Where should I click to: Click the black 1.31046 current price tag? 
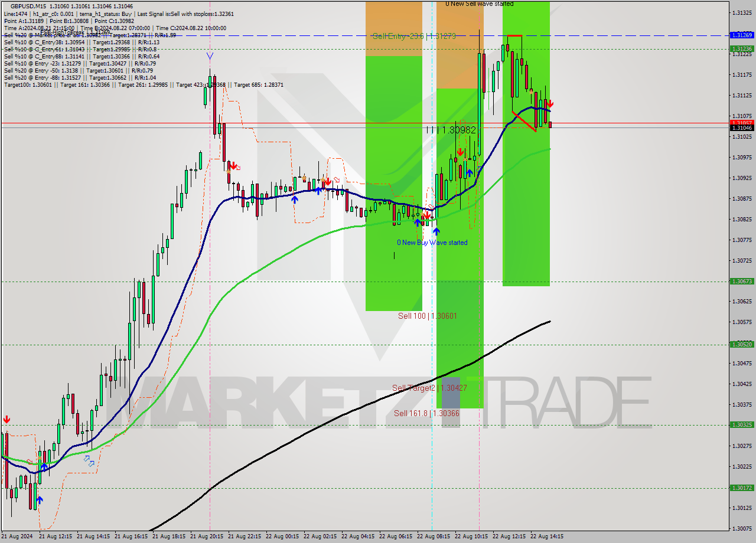(742, 128)
